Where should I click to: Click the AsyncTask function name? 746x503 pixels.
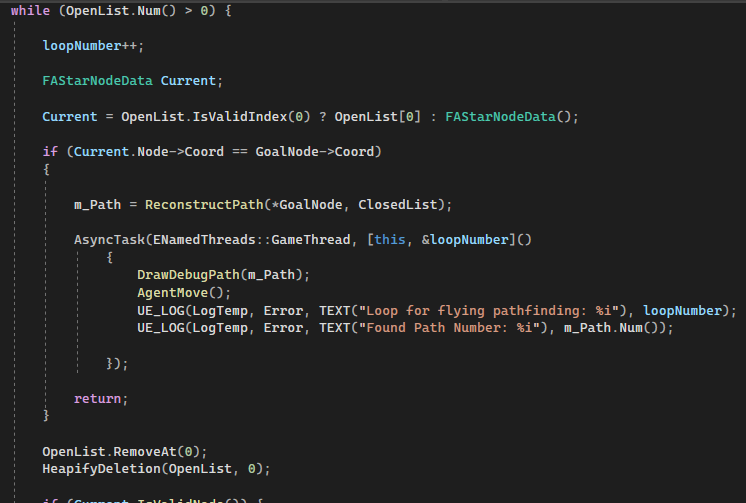click(109, 240)
